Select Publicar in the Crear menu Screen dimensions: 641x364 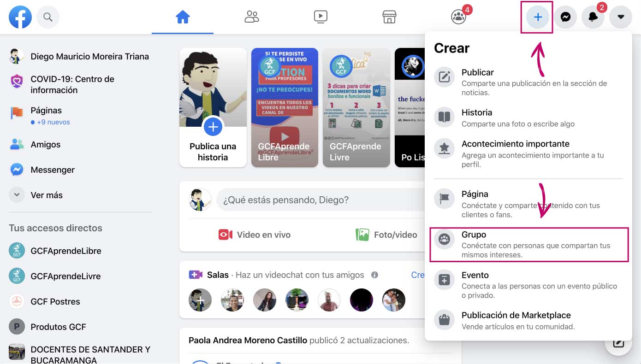[528, 82]
